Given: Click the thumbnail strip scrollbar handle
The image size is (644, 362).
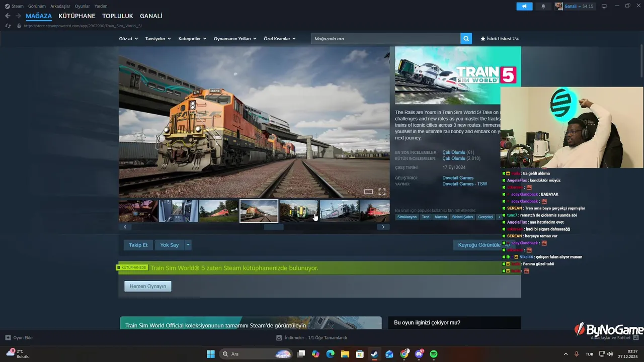Looking at the screenshot, I should pyautogui.click(x=274, y=227).
